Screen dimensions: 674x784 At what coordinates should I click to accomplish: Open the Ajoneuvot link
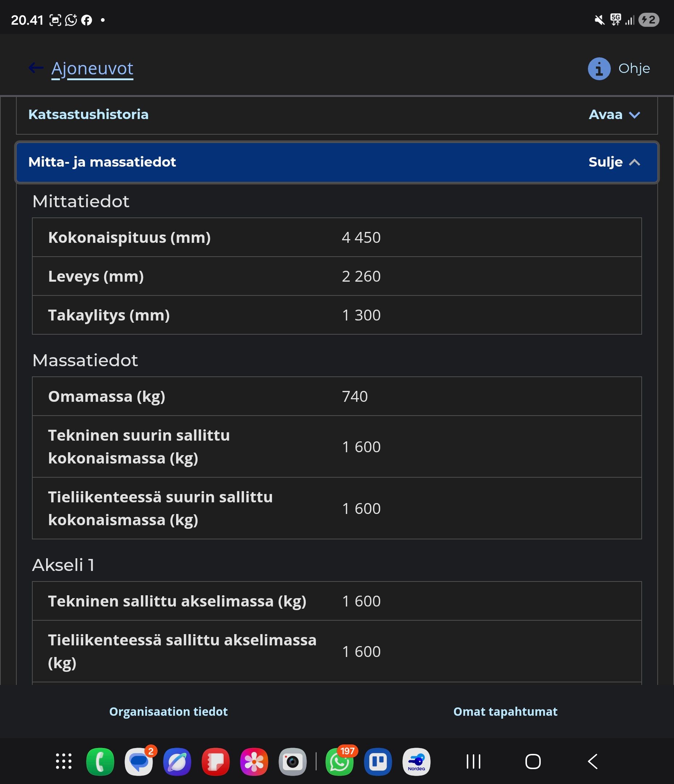click(x=92, y=69)
